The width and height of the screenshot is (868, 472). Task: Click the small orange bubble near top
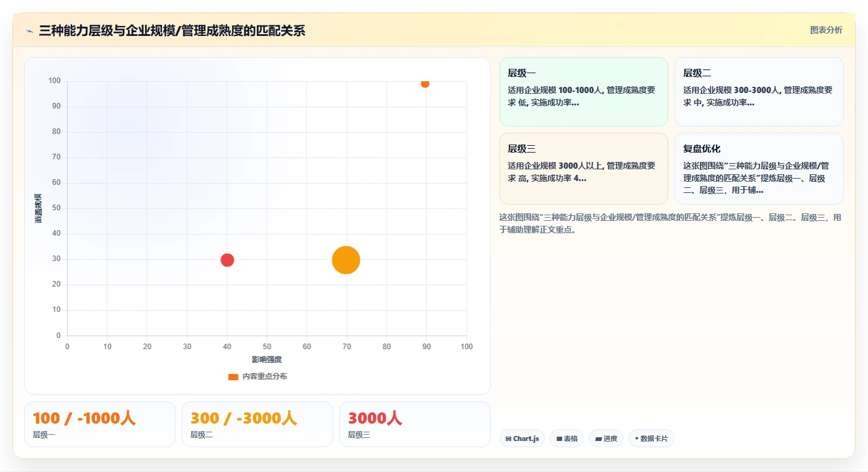point(425,84)
